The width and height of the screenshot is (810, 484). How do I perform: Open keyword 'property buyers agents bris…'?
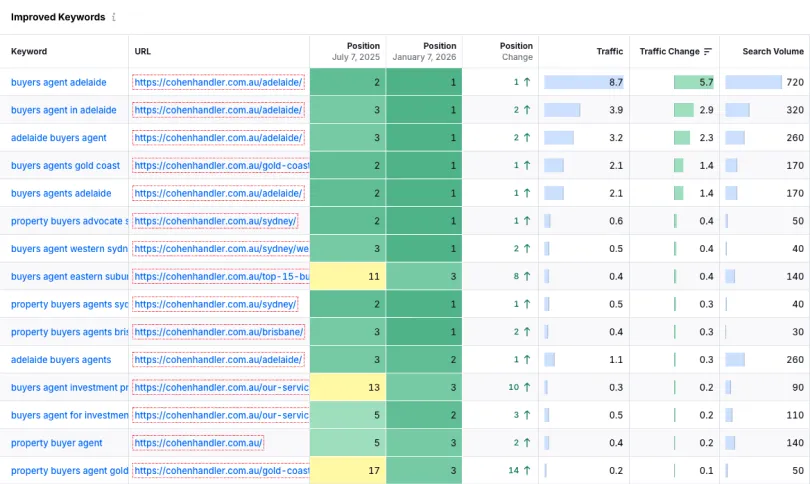coord(69,332)
